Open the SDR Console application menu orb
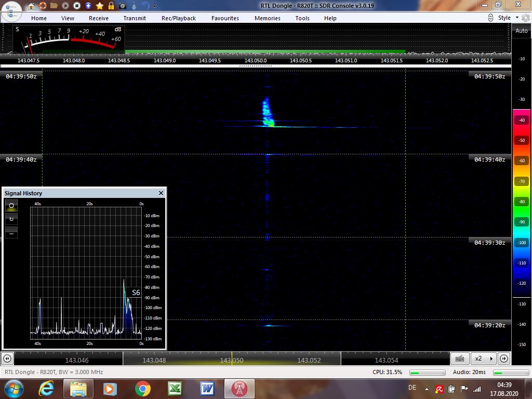Viewport: 532px width, 399px height. (11, 11)
